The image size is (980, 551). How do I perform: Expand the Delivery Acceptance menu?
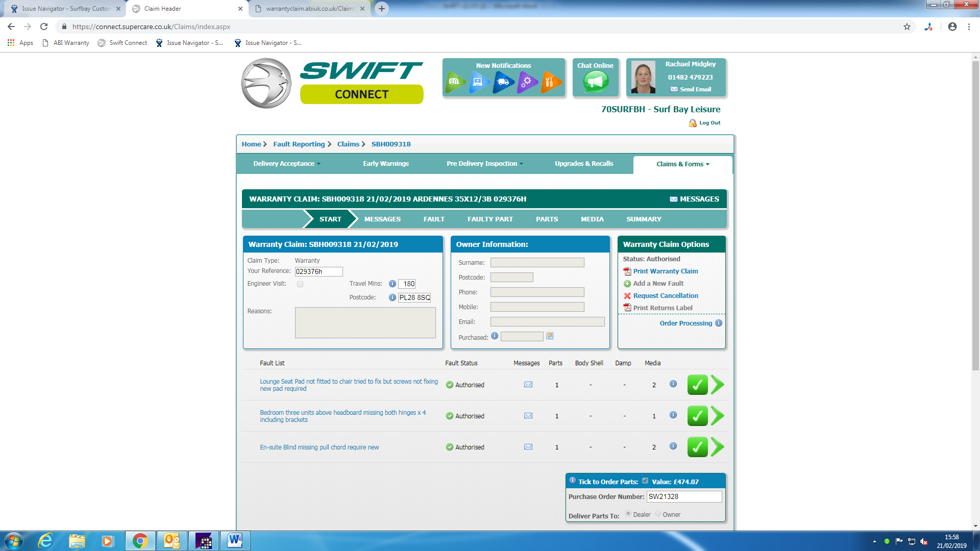[286, 164]
